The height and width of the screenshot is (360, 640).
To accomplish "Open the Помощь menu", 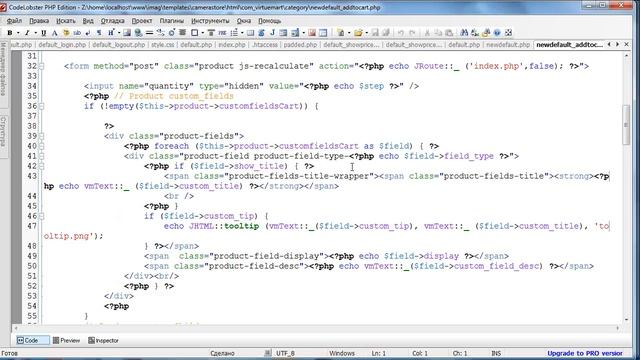I will [269, 20].
